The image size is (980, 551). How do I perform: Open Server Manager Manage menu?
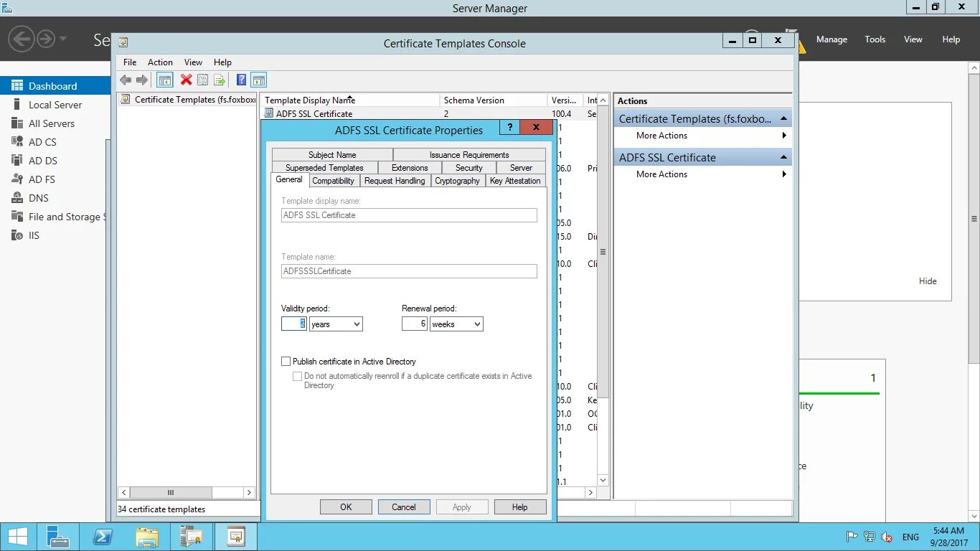coord(831,39)
